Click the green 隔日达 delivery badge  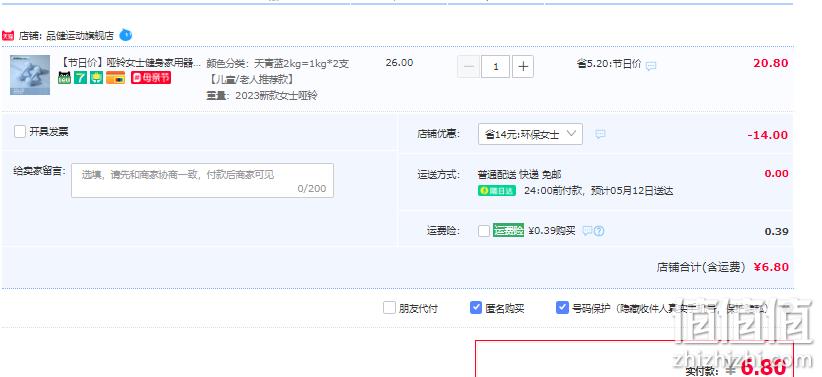point(496,191)
